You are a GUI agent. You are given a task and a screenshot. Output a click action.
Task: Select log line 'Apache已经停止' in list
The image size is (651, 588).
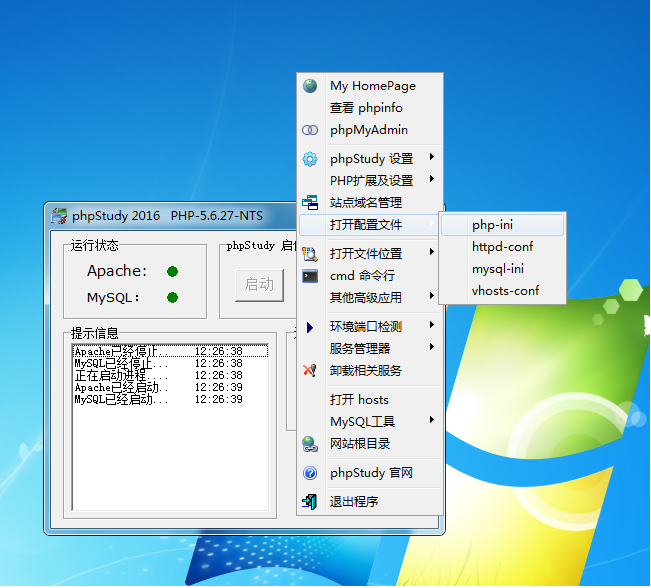[x=170, y=351]
